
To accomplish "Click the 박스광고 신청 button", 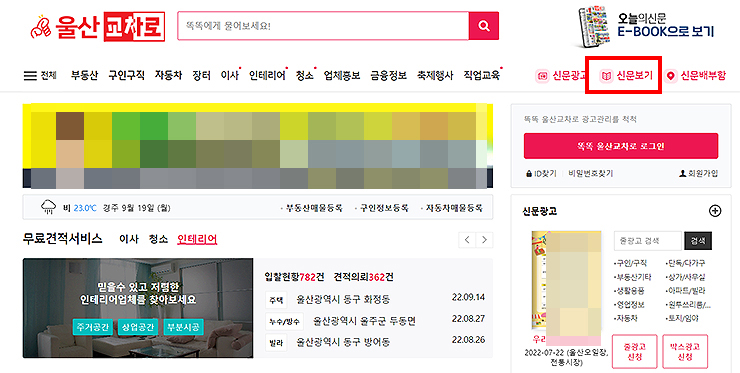I will pos(685,351).
